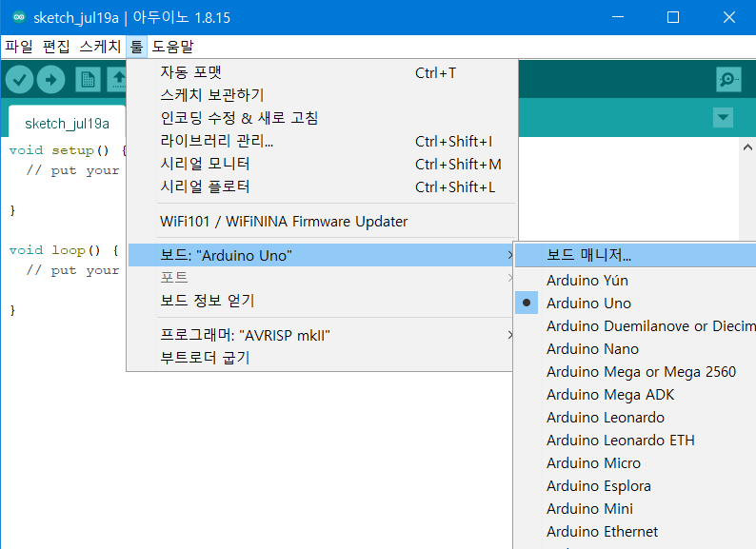Close the open 툴 menu
Image resolution: width=756 pixels, height=549 pixels.
click(x=136, y=47)
